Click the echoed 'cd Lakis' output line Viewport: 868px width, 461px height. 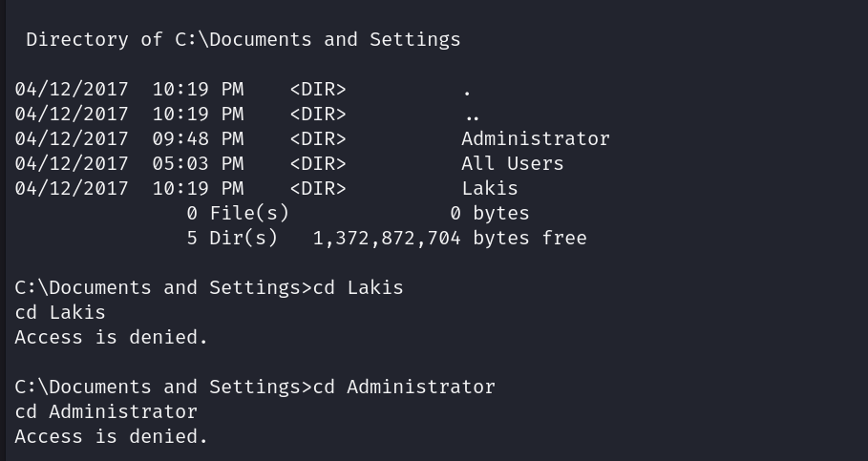tap(60, 312)
